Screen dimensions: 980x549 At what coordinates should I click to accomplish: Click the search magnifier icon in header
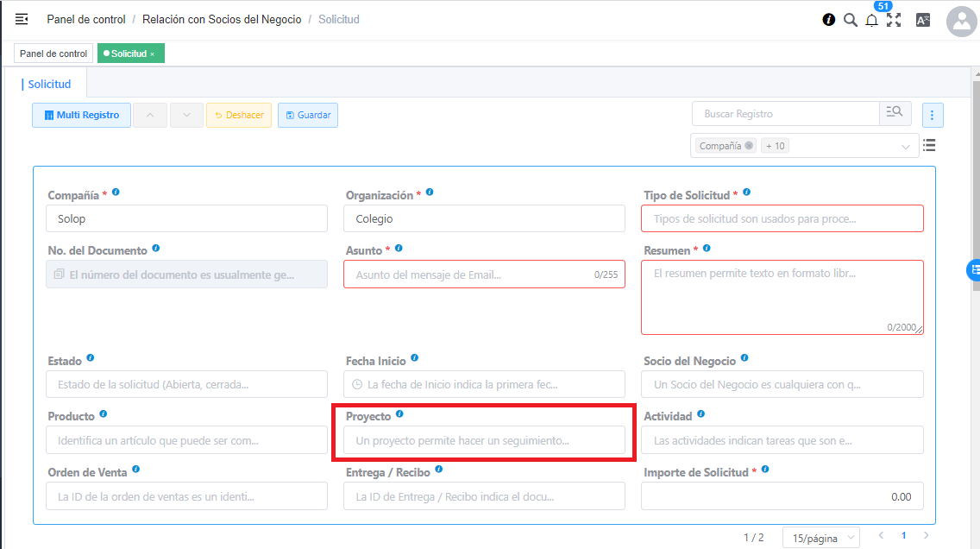[850, 20]
